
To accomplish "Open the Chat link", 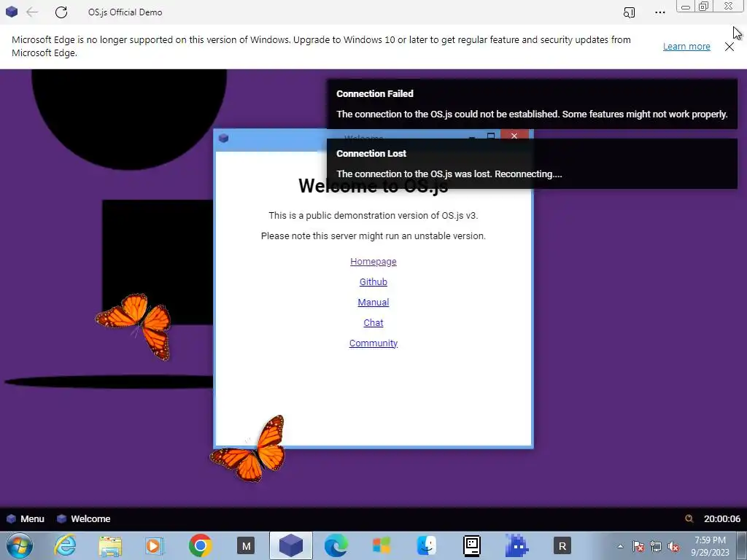I will pyautogui.click(x=373, y=323).
